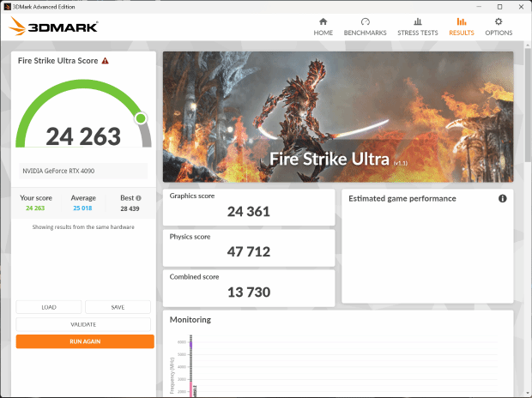This screenshot has width=532, height=398.
Task: Minimize the 3DMark window
Action: point(479,7)
